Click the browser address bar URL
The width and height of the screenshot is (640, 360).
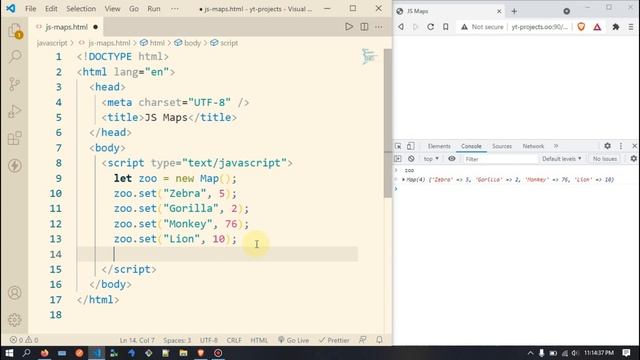[539, 27]
